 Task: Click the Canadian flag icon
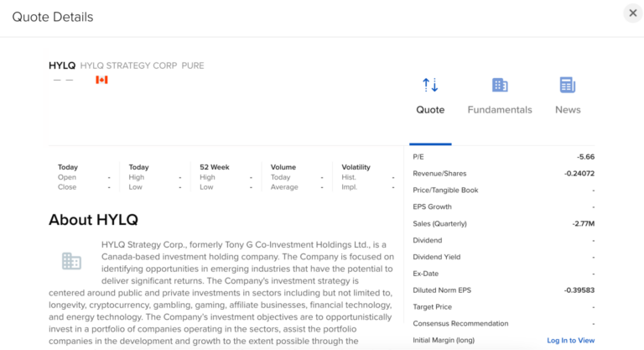coord(101,80)
